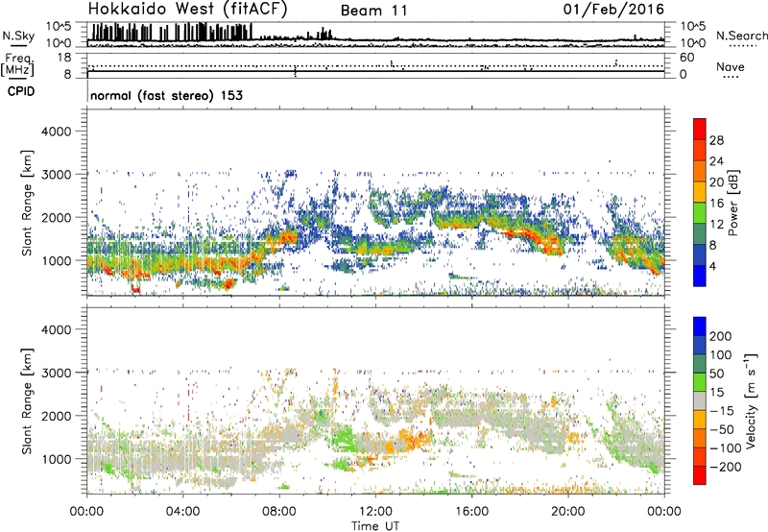Click the Power colorbar segment between 20 and 24
The height and width of the screenshot is (532, 768).
pos(700,171)
